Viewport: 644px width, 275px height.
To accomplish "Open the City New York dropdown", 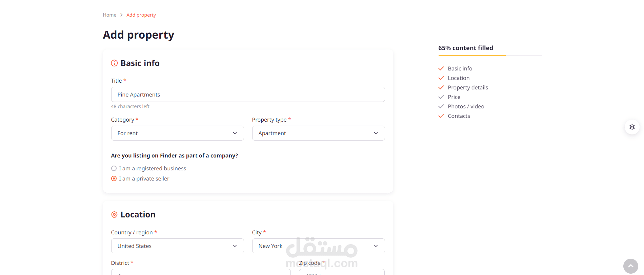I will click(x=318, y=246).
